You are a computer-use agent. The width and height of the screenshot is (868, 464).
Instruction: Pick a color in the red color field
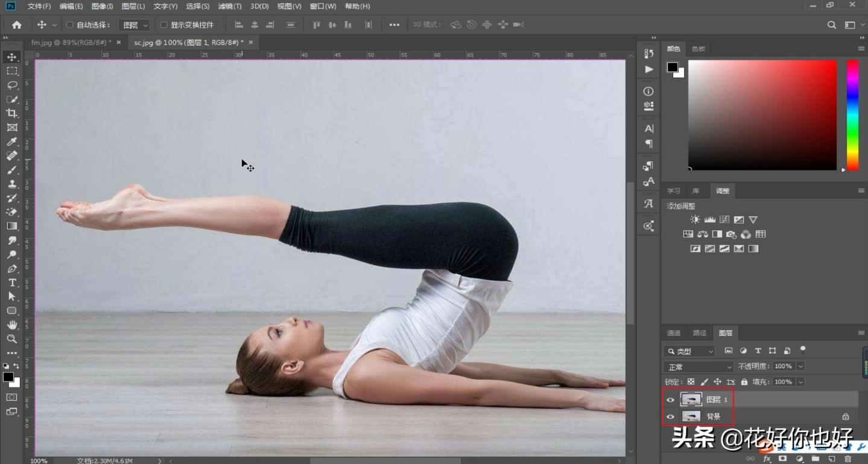(762, 114)
